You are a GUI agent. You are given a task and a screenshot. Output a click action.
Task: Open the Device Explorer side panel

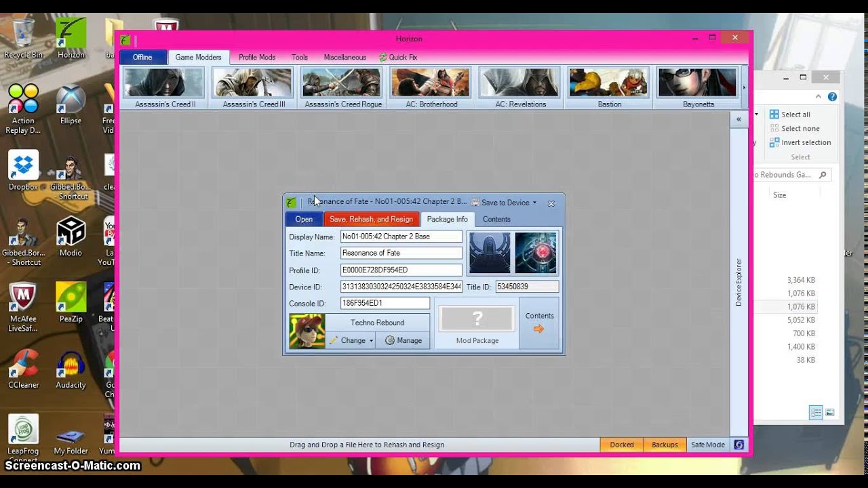click(738, 282)
